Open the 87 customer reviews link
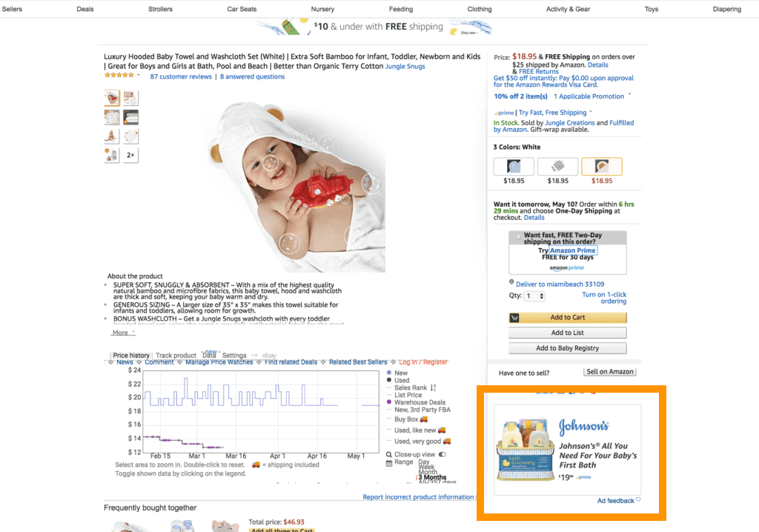Screen dimensions: 759x532 [181, 76]
